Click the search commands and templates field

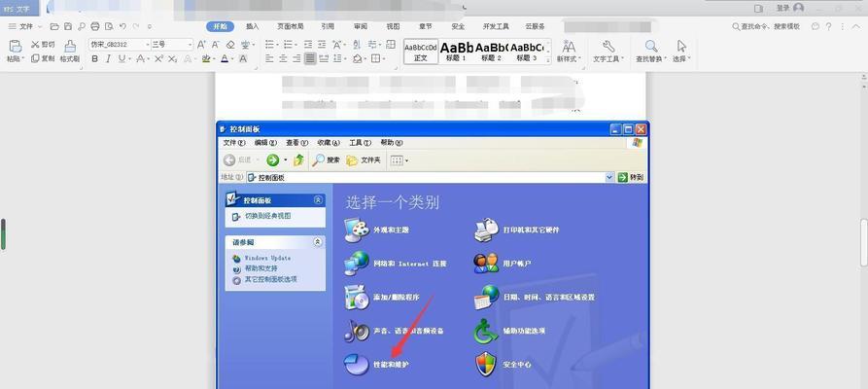click(x=766, y=26)
